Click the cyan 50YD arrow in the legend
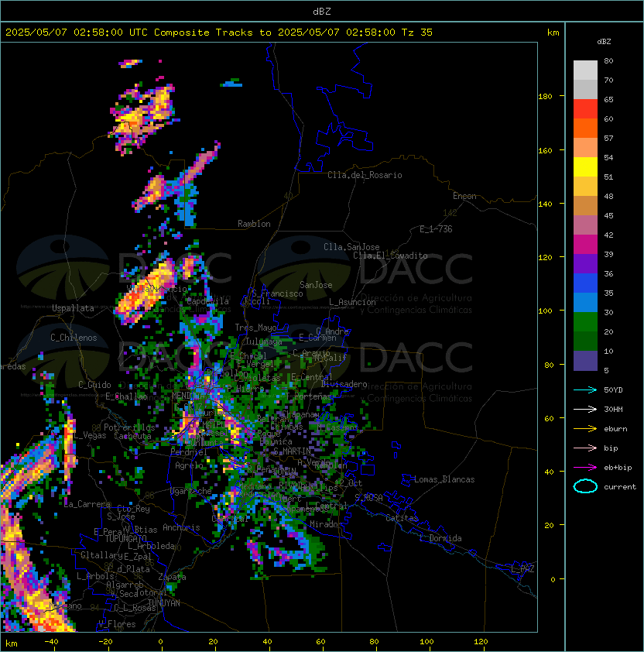This screenshot has height=652, width=644. (x=585, y=389)
